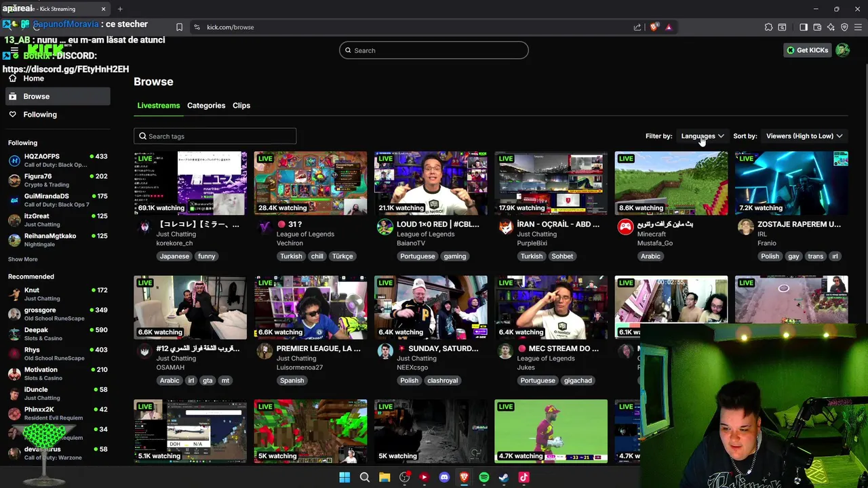This screenshot has width=868, height=488.
Task: Open File Explorer from taskbar
Action: (x=384, y=477)
